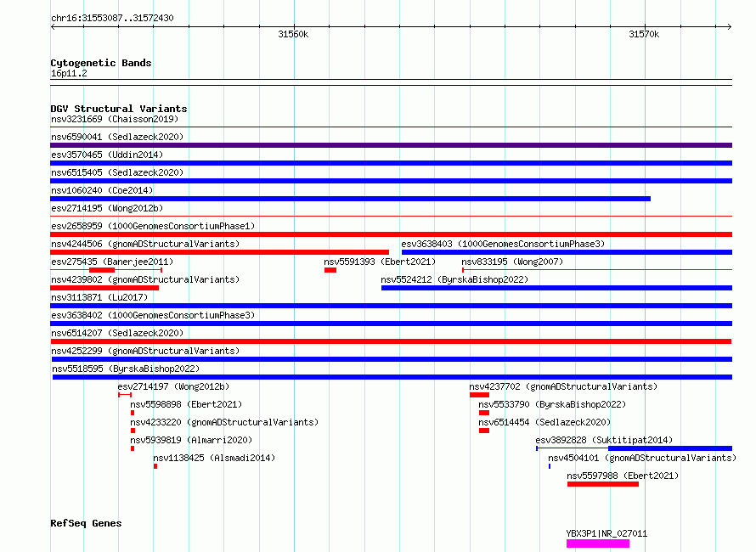Click the DGV Structural Variants track title
The image size is (756, 552).
(119, 109)
